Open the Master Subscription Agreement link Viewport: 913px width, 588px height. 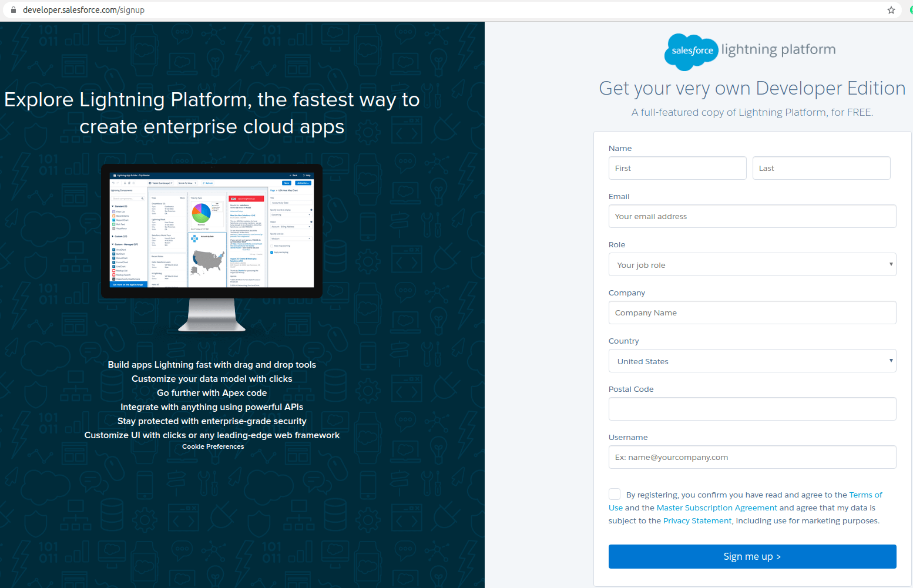coord(717,508)
